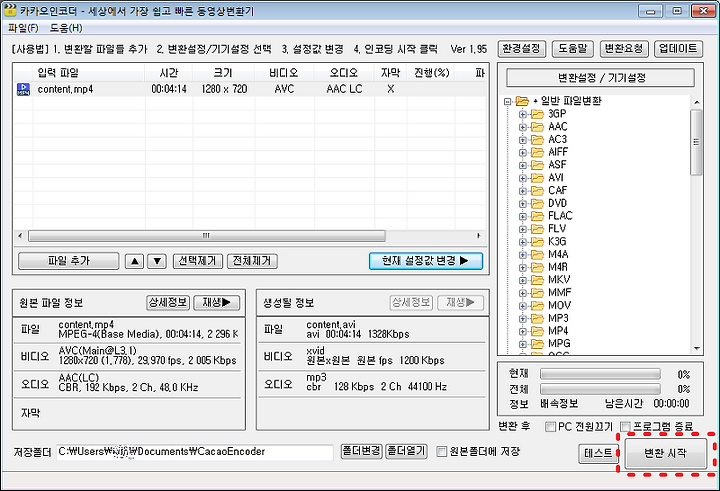The image size is (720, 491).
Task: Click the 전체제거 button
Action: [x=252, y=261]
